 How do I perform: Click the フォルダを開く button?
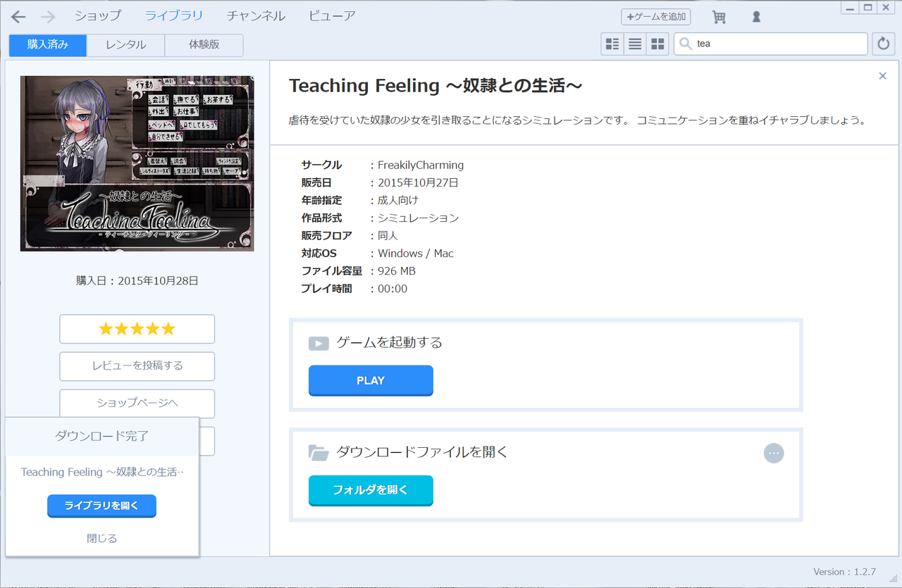[x=371, y=490]
